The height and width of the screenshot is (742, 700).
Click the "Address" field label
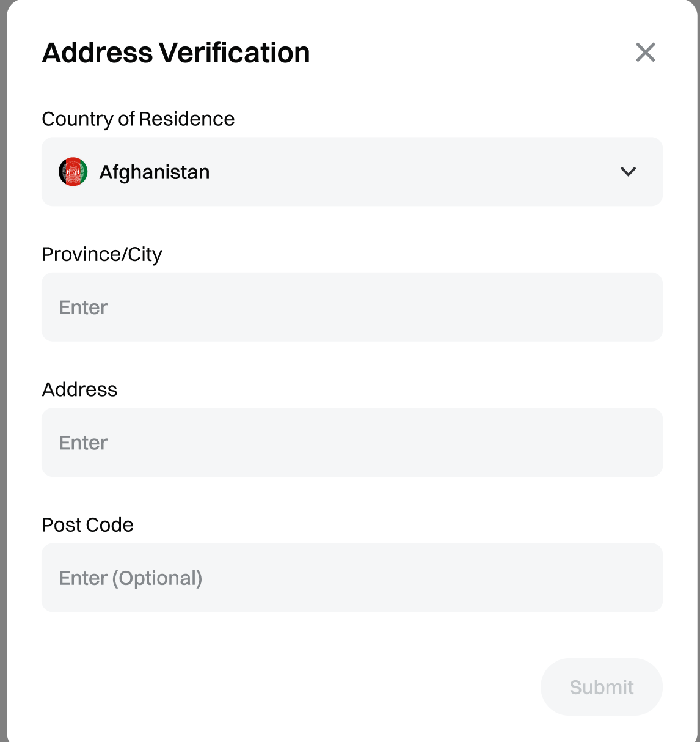point(79,389)
